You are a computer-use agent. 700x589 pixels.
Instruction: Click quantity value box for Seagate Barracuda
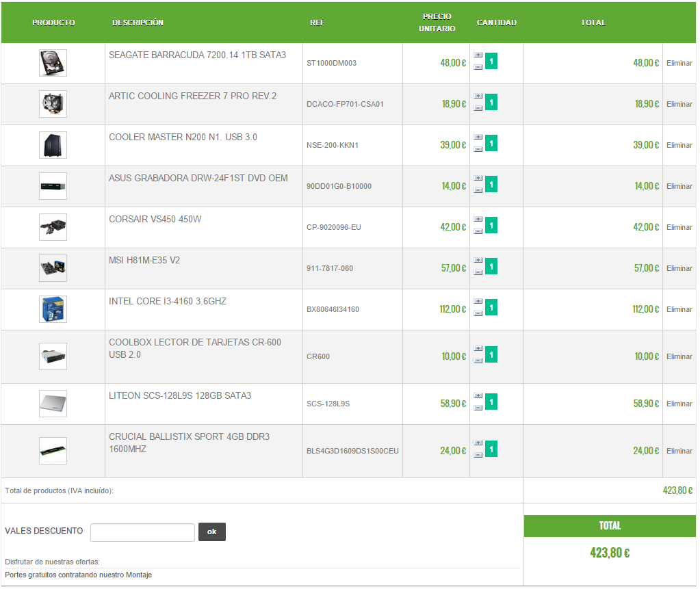click(491, 61)
